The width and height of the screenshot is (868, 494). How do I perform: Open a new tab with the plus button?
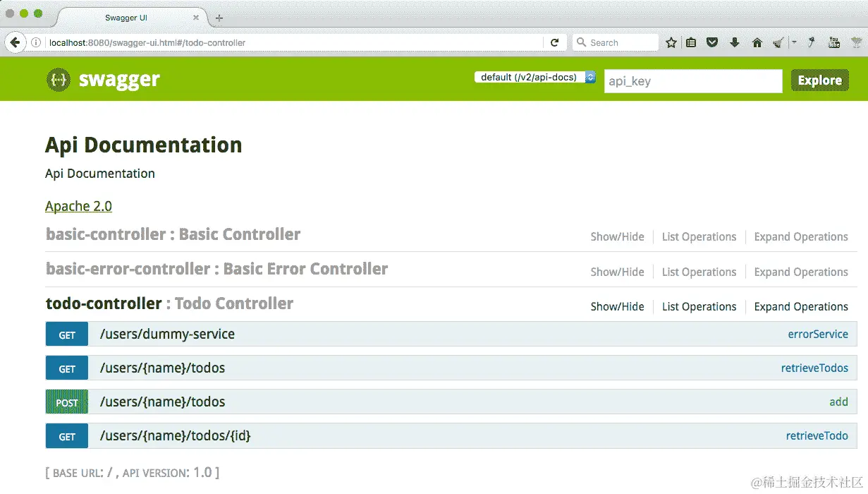pos(219,18)
